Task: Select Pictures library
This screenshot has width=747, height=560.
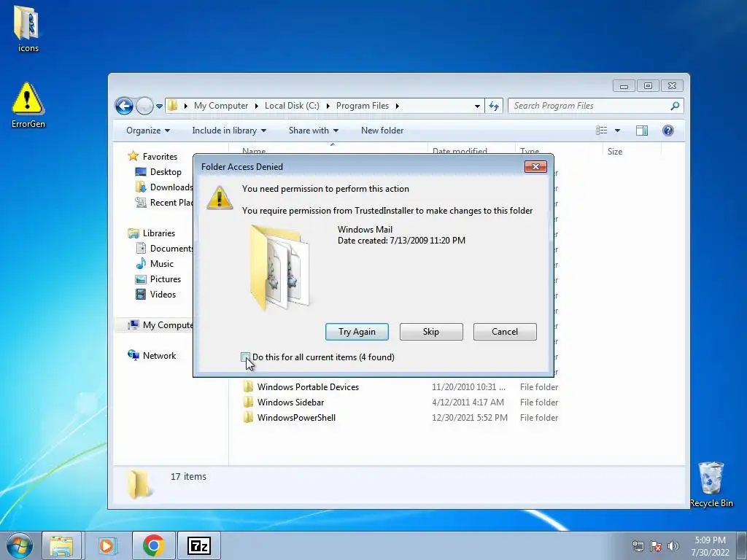Action: (x=158, y=279)
